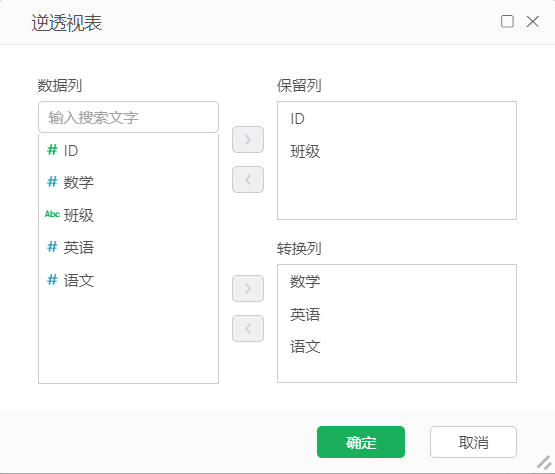Maximize the 逆透视表 dialog
Viewport: 555px width, 474px height.
(x=507, y=21)
